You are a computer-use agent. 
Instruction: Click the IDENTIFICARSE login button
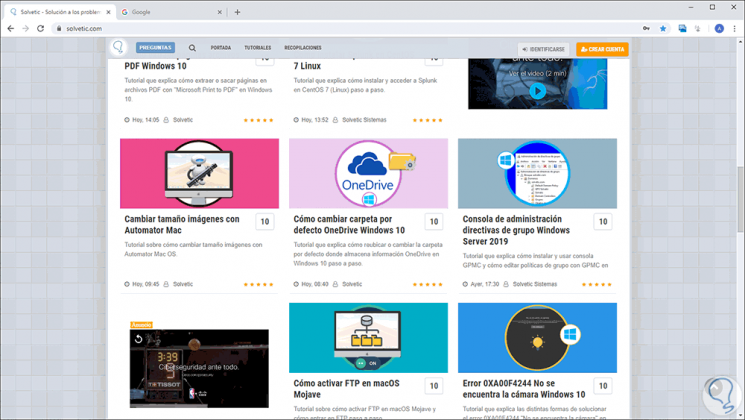click(x=543, y=49)
